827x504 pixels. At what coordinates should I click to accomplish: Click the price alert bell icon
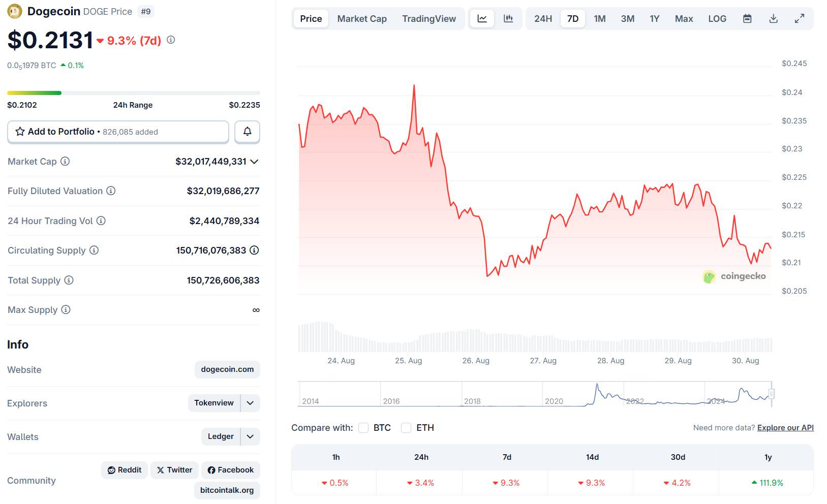[248, 132]
